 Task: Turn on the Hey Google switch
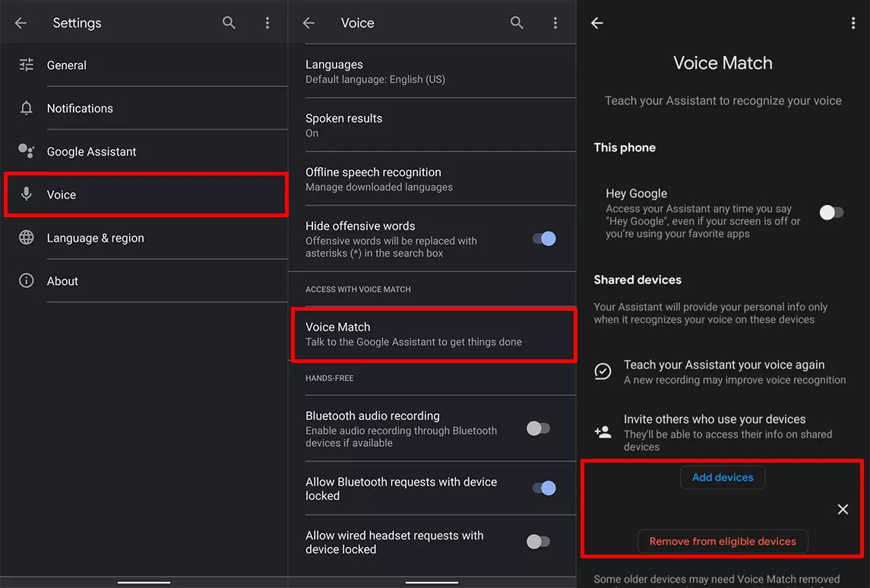click(x=831, y=213)
